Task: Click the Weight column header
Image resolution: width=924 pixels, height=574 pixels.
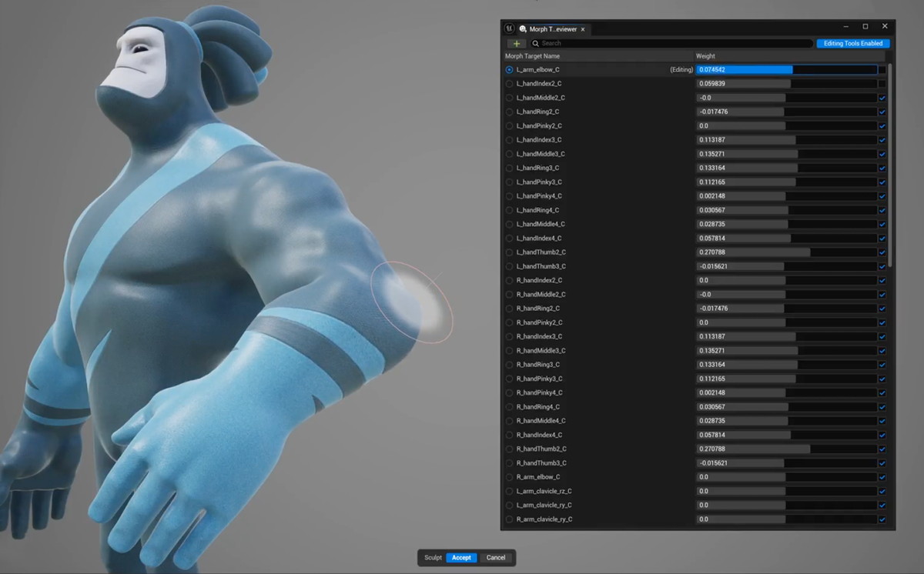Action: pyautogui.click(x=706, y=56)
